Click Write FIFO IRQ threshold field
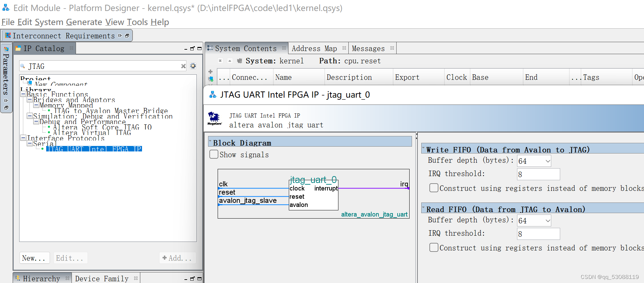Viewport: 644px width, 283px height. click(x=538, y=174)
